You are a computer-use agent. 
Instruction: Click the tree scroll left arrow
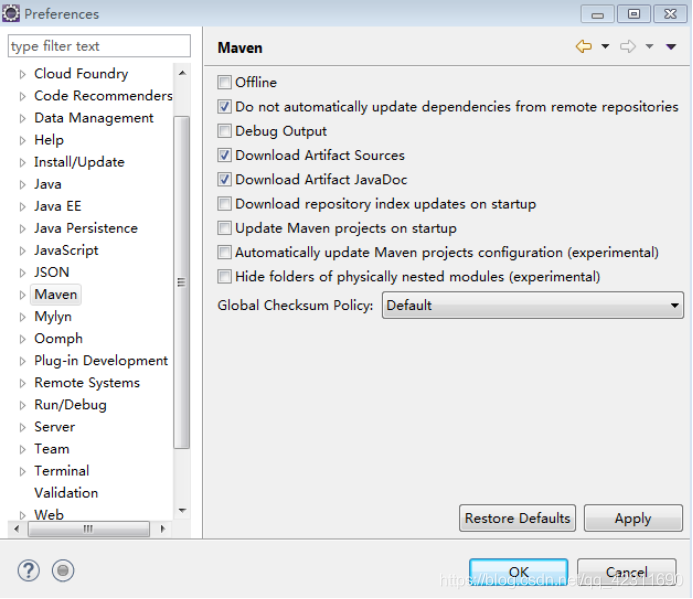[17, 529]
